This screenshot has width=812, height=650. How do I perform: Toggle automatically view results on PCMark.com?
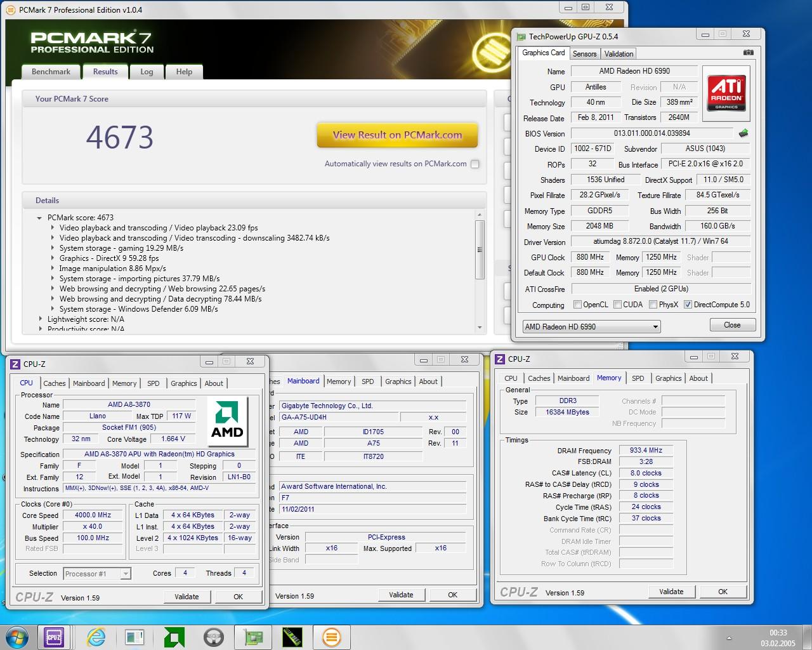tap(475, 164)
